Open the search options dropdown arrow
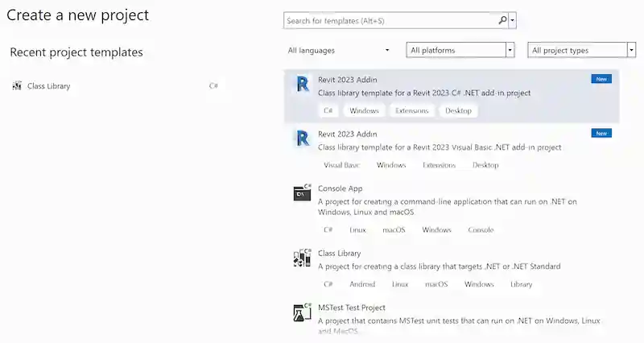 (513, 20)
